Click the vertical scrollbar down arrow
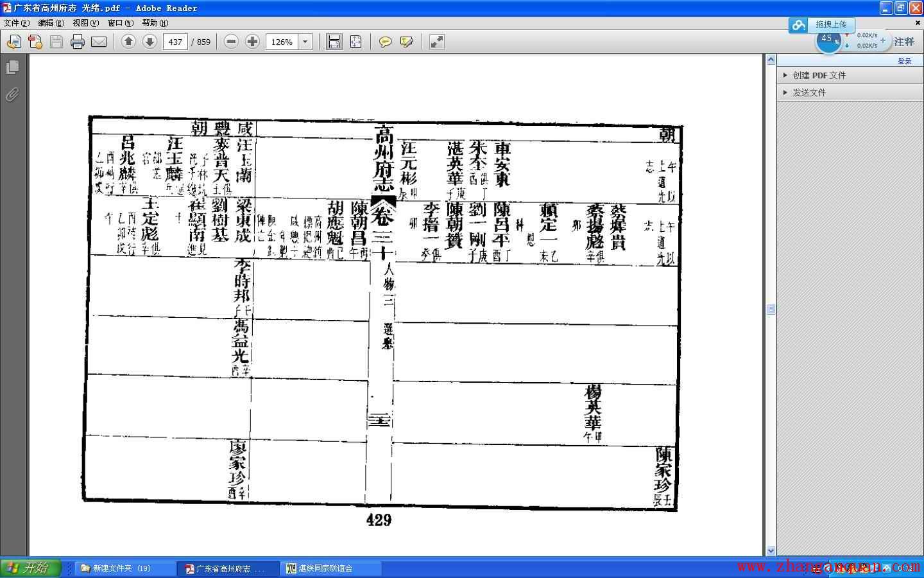Viewport: 924px width, 578px height. point(771,551)
